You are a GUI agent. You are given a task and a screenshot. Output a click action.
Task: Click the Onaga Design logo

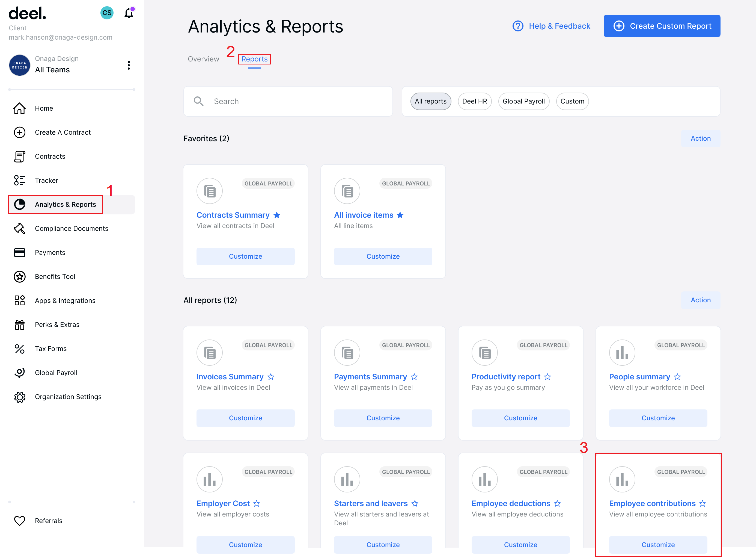(x=20, y=65)
